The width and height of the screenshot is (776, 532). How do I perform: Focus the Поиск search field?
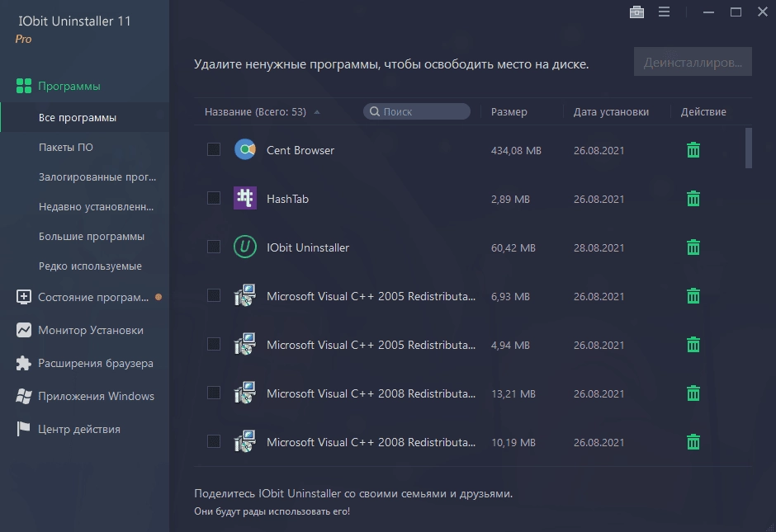tap(417, 111)
